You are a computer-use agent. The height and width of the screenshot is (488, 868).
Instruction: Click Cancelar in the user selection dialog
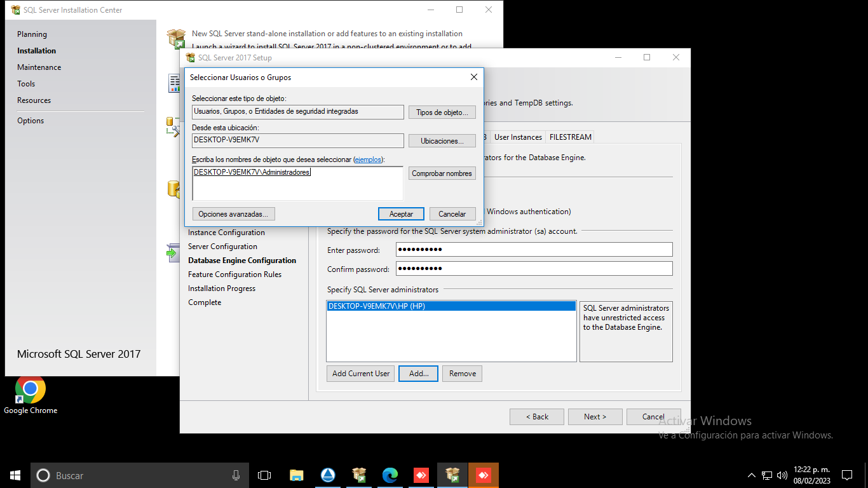(452, 214)
